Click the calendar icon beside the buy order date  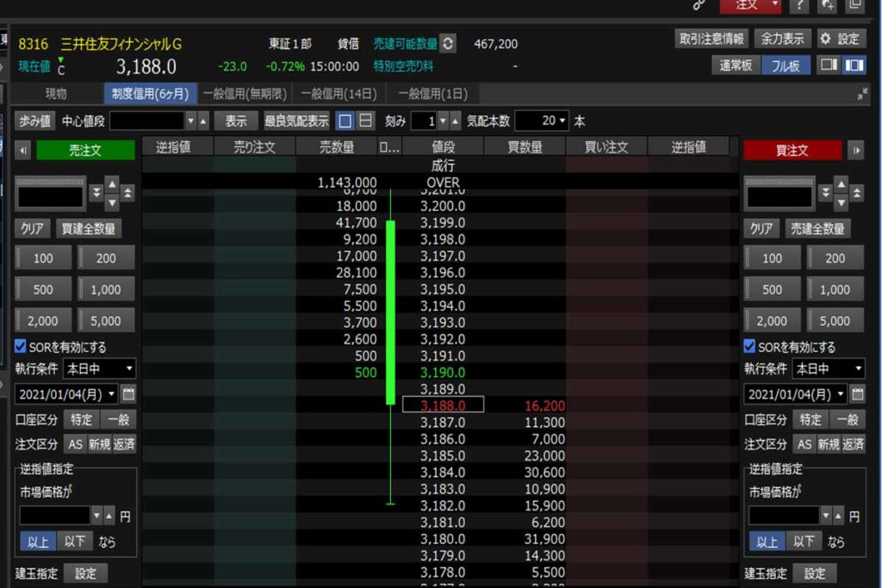coord(857,393)
